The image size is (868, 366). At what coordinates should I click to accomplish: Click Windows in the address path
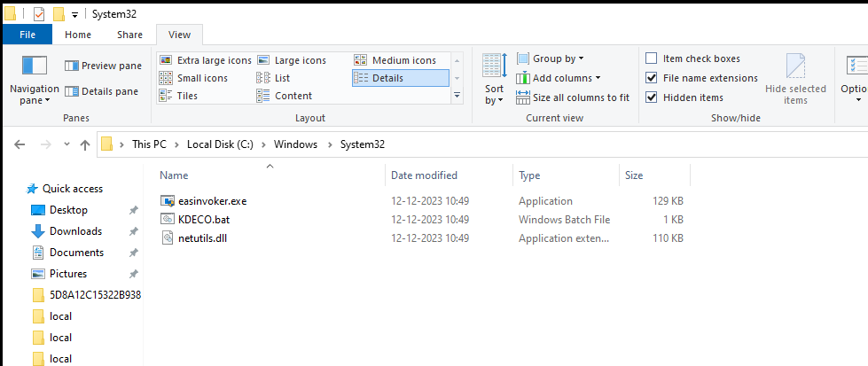[x=295, y=144]
